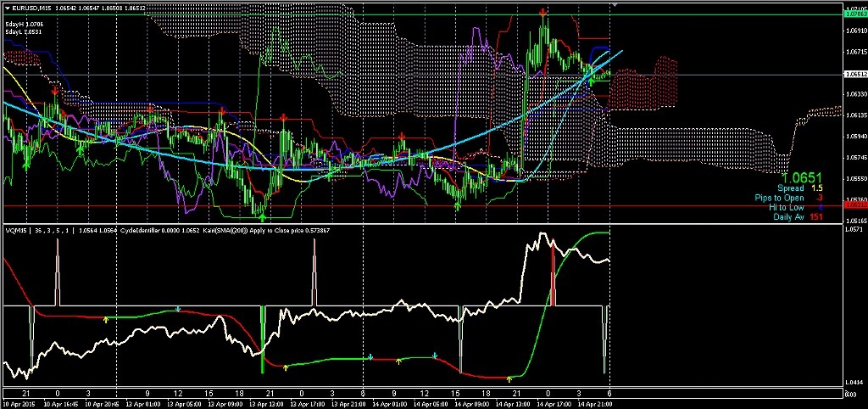Click the Pips to Open readout
Screen dimensions: 868x409
789,198
